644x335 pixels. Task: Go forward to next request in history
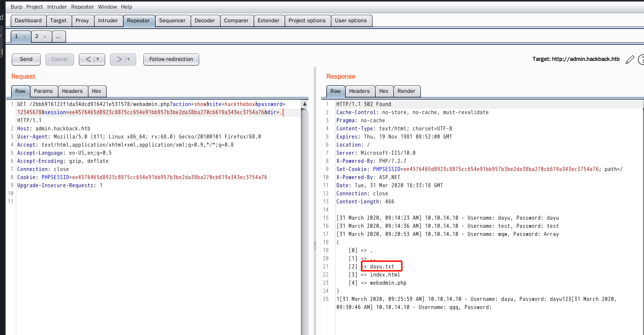coord(118,59)
